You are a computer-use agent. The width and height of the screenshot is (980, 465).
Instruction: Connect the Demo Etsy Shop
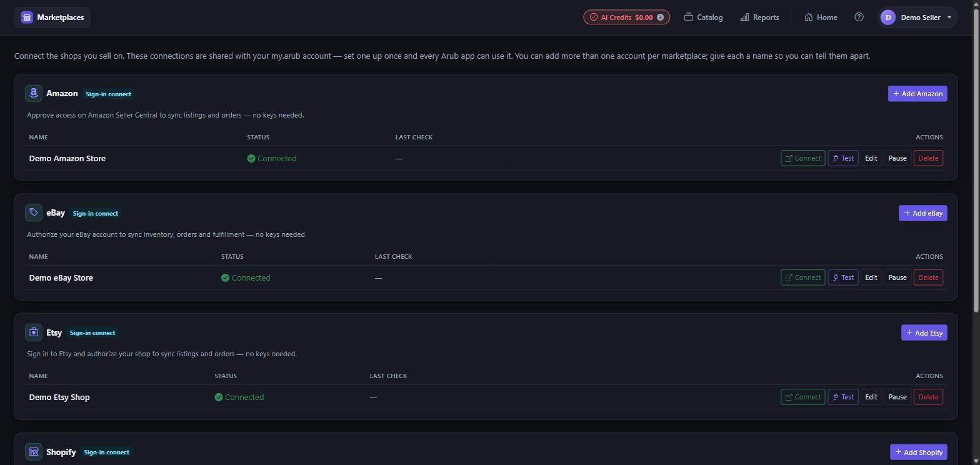803,397
